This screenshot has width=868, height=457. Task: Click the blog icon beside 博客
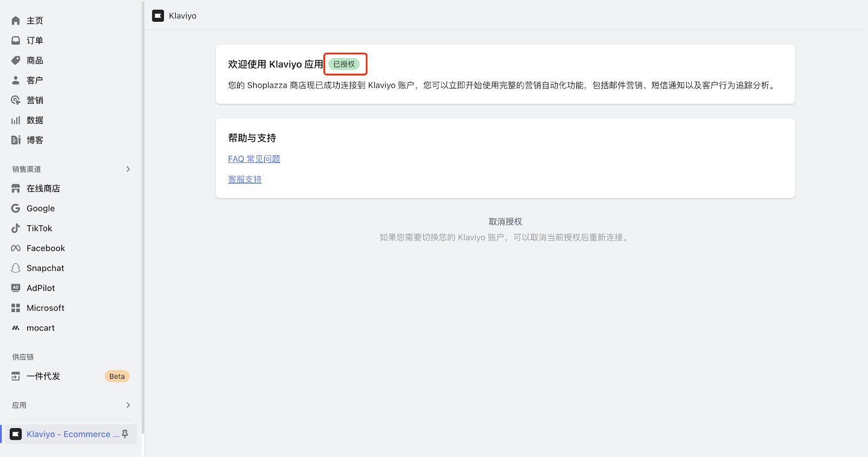[16, 140]
